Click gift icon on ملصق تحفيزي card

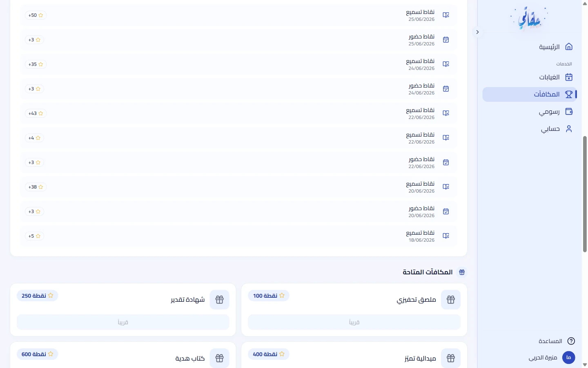click(451, 300)
